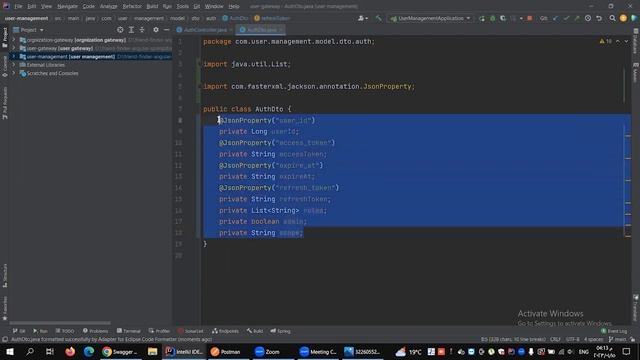This screenshot has height=360, width=640.
Task: Click the editor vertical scrollbar
Action: point(624,84)
